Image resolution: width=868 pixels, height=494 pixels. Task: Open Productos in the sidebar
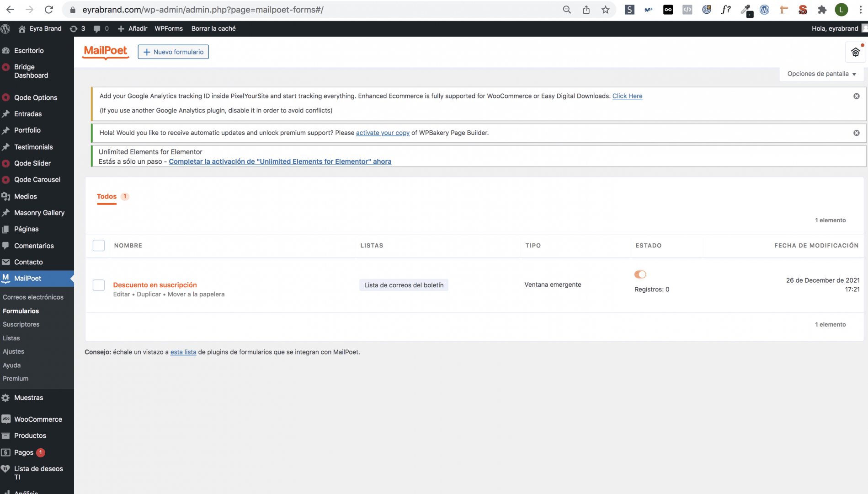[30, 435]
